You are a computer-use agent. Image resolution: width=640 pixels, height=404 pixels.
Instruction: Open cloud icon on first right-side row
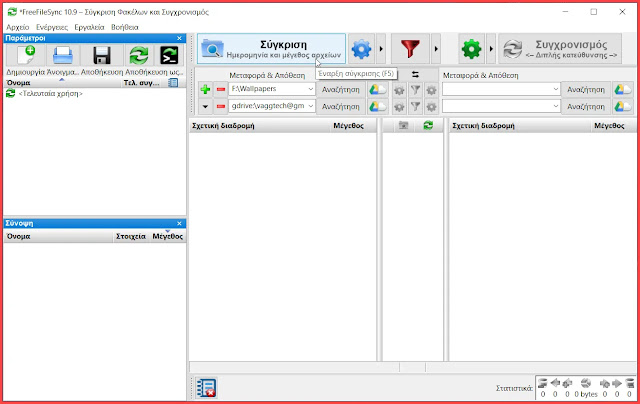pos(622,89)
